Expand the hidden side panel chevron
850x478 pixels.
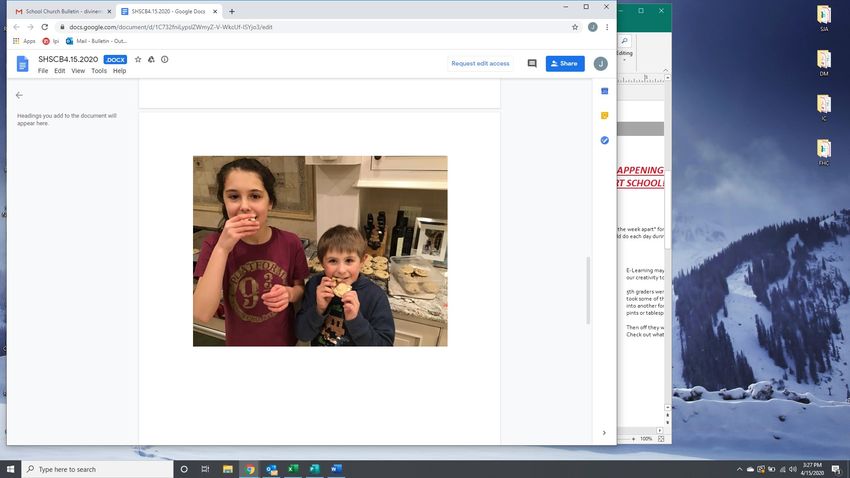click(604, 433)
